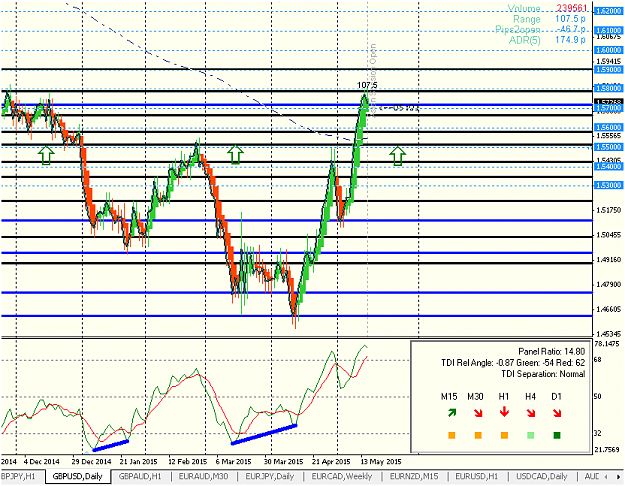This screenshot has height=486, width=625.
Task: Open the GBPAUD,H1 chart tab
Action: (x=140, y=476)
